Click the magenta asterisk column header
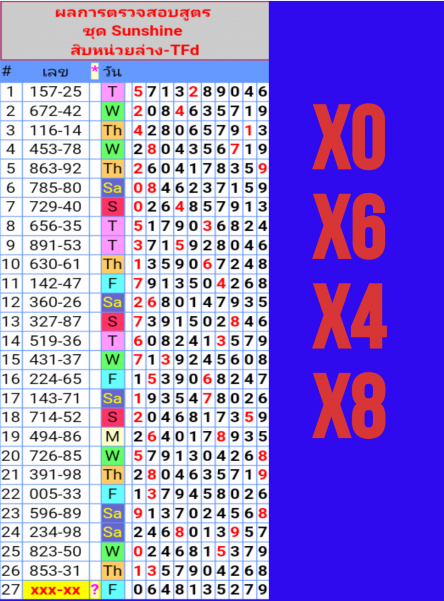This screenshot has height=601, width=444. (x=95, y=71)
